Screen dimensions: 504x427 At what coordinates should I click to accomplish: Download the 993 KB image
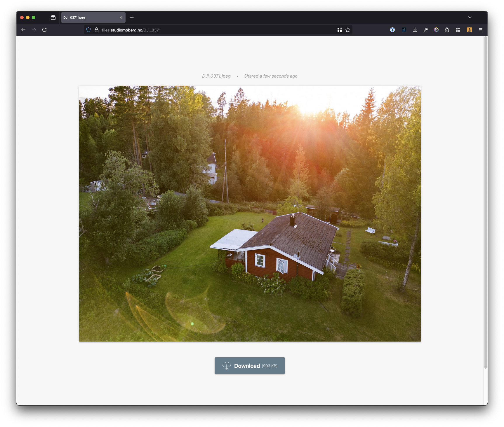coord(250,365)
